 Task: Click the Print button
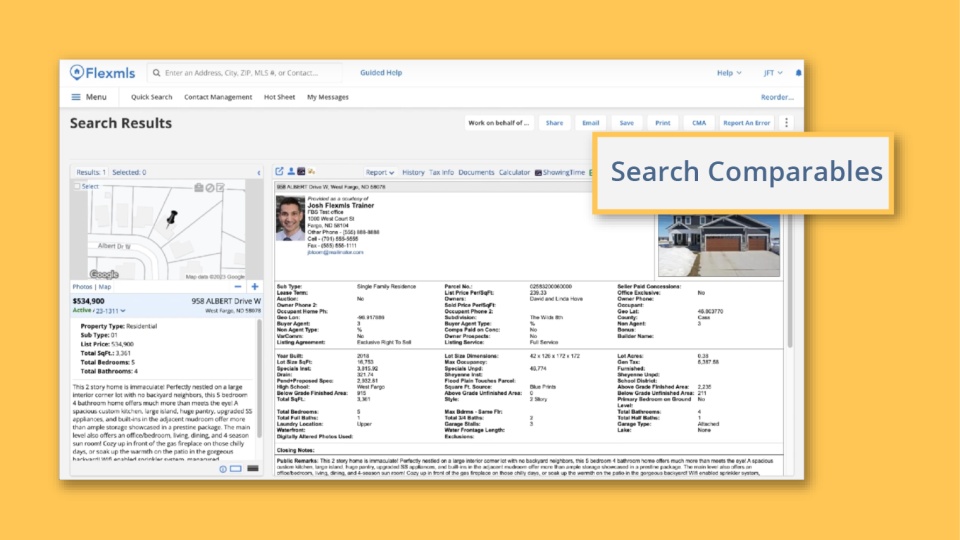pos(662,122)
